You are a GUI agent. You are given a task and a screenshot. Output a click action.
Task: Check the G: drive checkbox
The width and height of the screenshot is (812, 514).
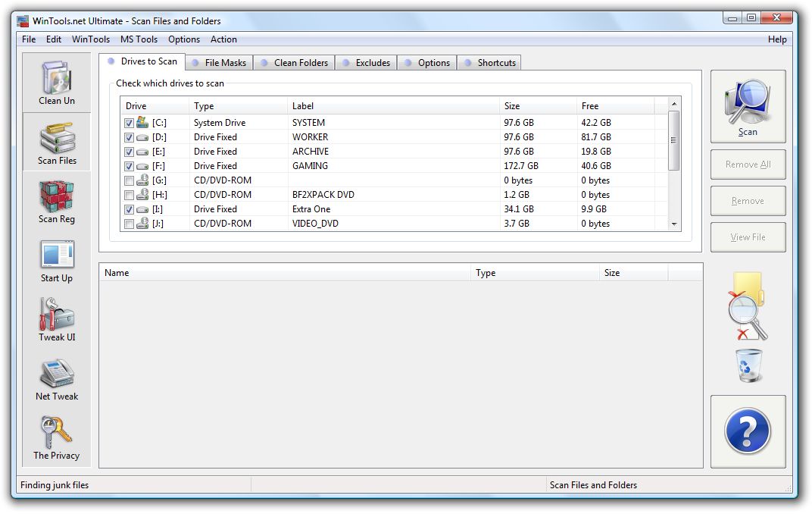tap(129, 181)
